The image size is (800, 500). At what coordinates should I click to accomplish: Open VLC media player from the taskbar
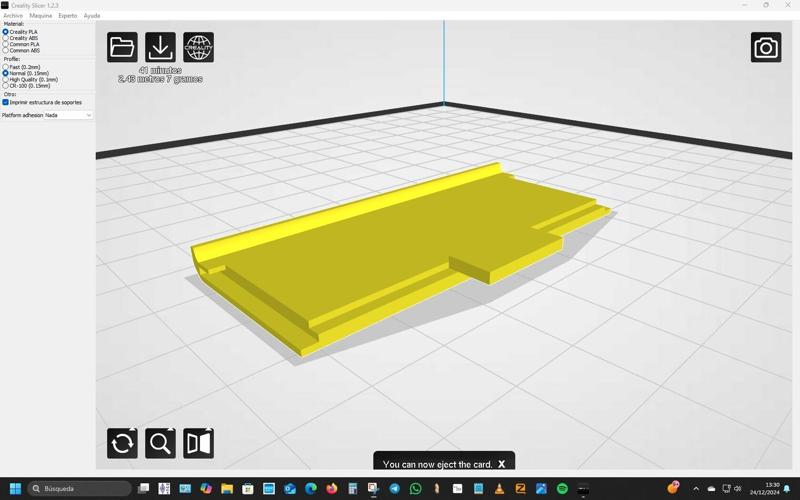point(499,489)
